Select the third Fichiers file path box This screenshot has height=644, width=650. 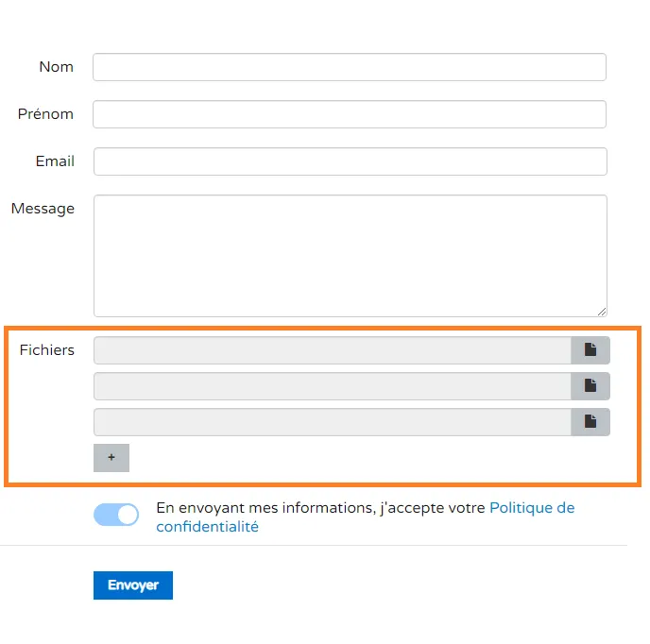[x=333, y=422]
